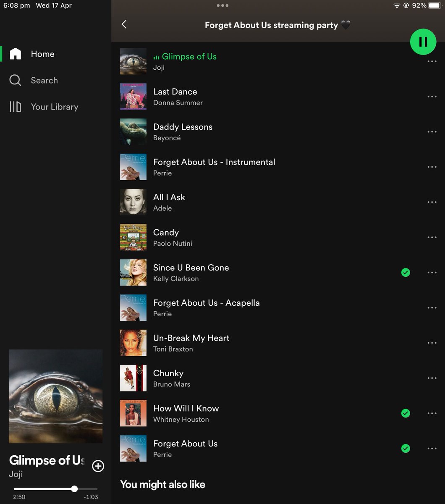Screen dimensions: 445x504
Task: Open more options for Daddy Lessons
Action: pos(432,132)
